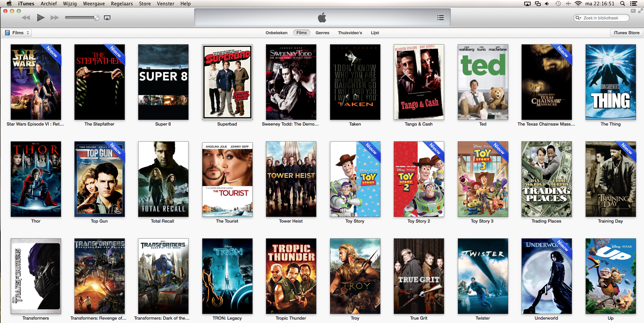Open the Weergave menu
Screen dimensions: 644x323
coord(94,4)
